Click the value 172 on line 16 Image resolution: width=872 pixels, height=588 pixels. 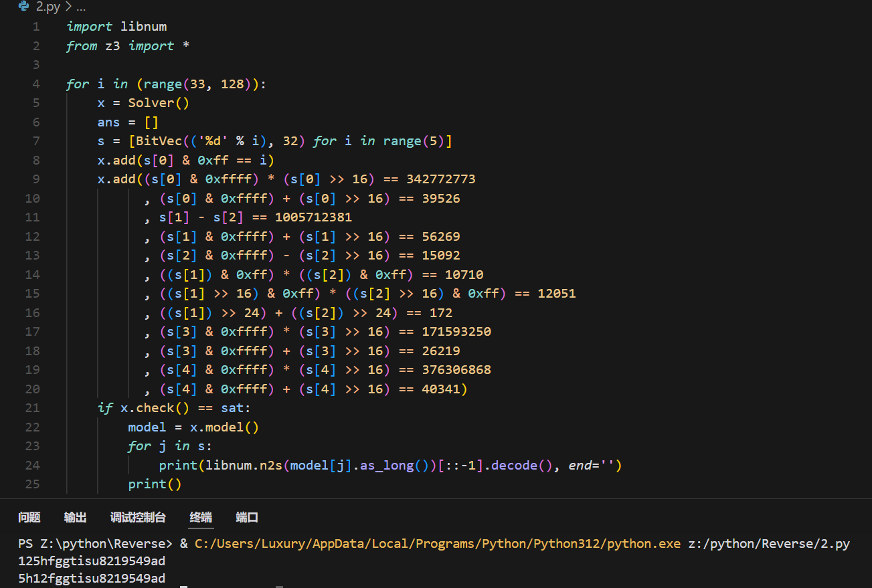pos(441,312)
